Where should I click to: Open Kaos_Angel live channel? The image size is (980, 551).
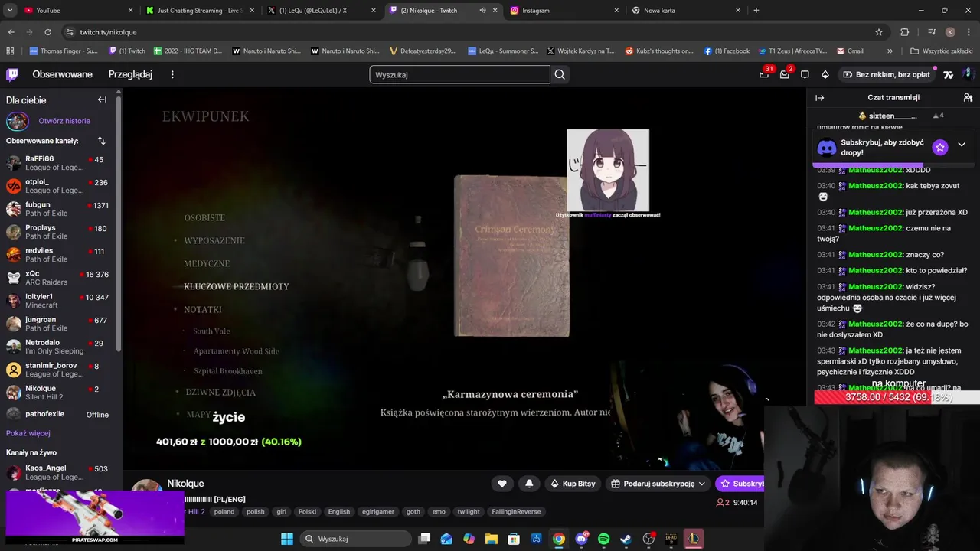click(59, 472)
